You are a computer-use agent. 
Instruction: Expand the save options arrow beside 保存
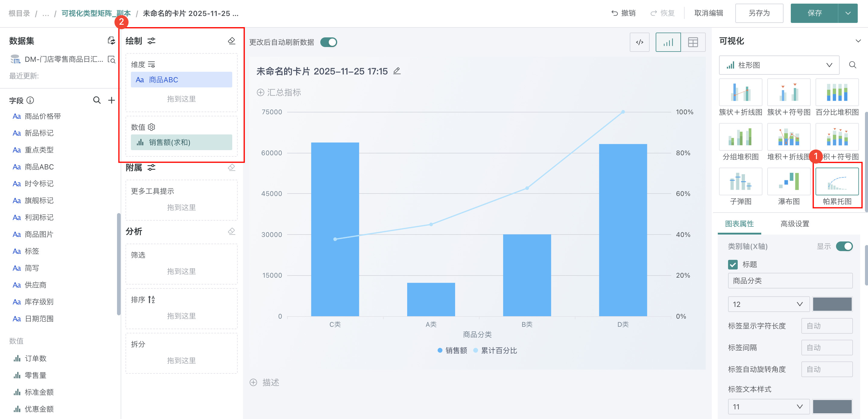pos(848,13)
